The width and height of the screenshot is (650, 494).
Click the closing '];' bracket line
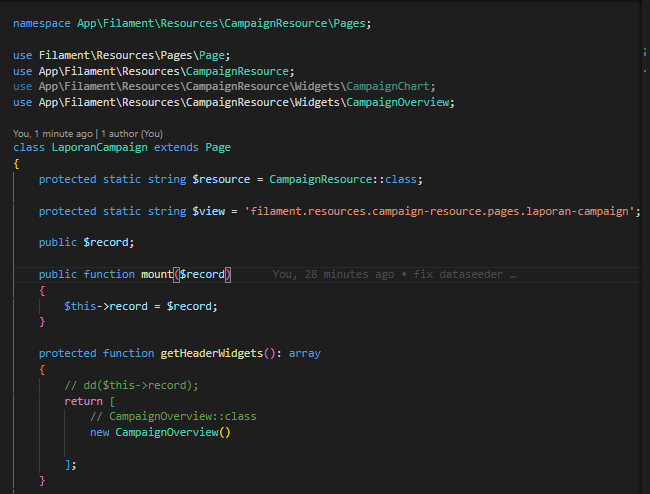[70, 465]
